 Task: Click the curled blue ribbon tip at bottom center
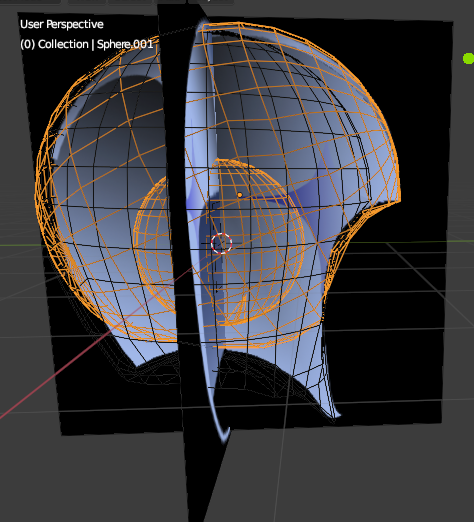click(224, 434)
